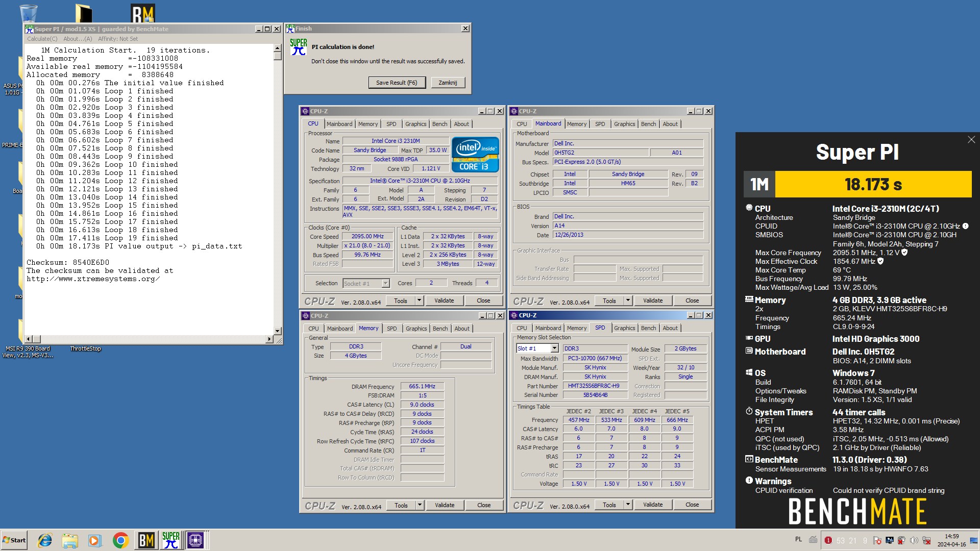Click Validate in CPU-Z SPD window
Image resolution: width=980 pixels, height=551 pixels.
(x=653, y=505)
